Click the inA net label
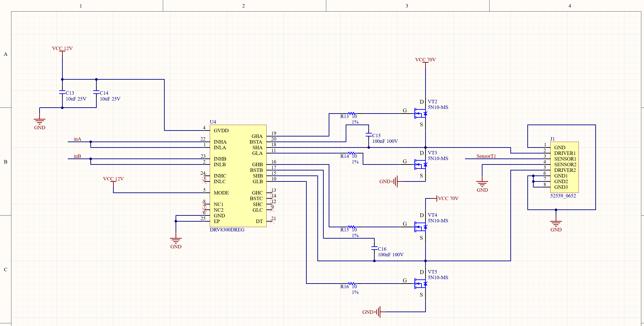This screenshot has height=326, width=644. [x=77, y=139]
